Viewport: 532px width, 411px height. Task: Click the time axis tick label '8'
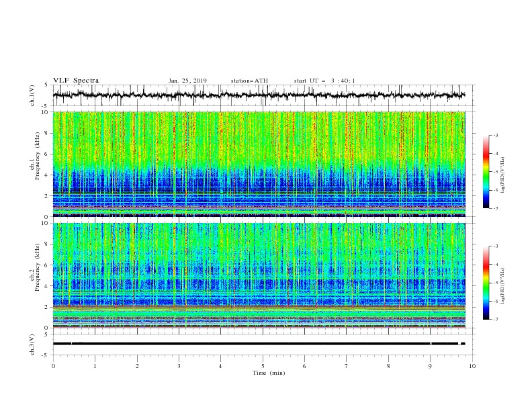pyautogui.click(x=388, y=366)
